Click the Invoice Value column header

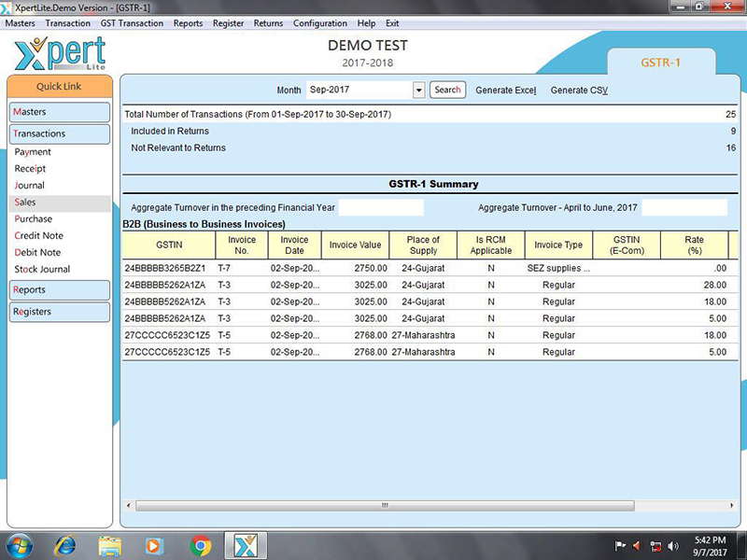point(356,245)
